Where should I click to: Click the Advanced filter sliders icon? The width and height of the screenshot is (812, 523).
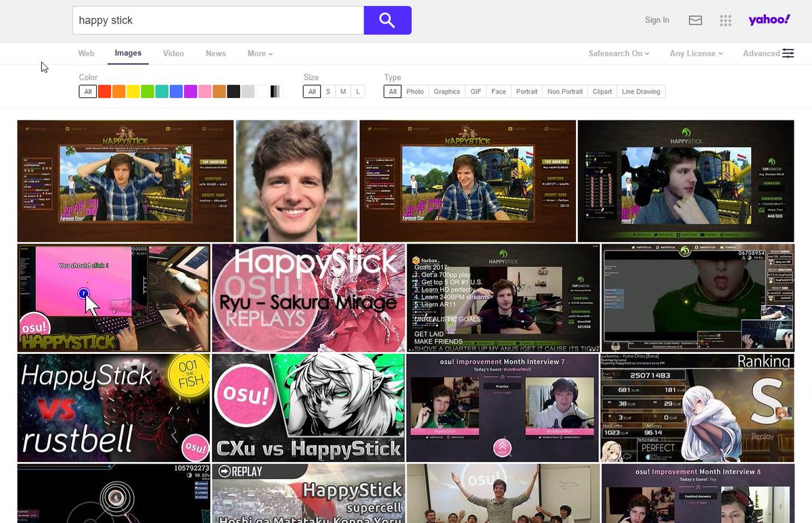click(788, 53)
